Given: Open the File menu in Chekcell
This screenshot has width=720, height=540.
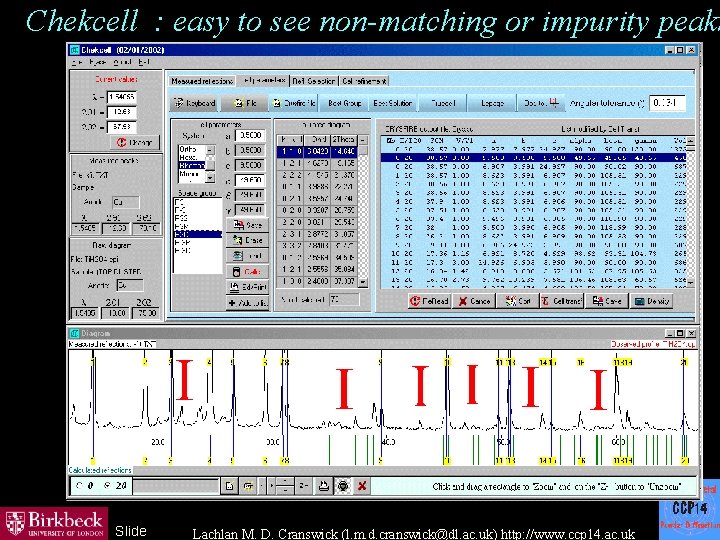Looking at the screenshot, I should pos(78,62).
